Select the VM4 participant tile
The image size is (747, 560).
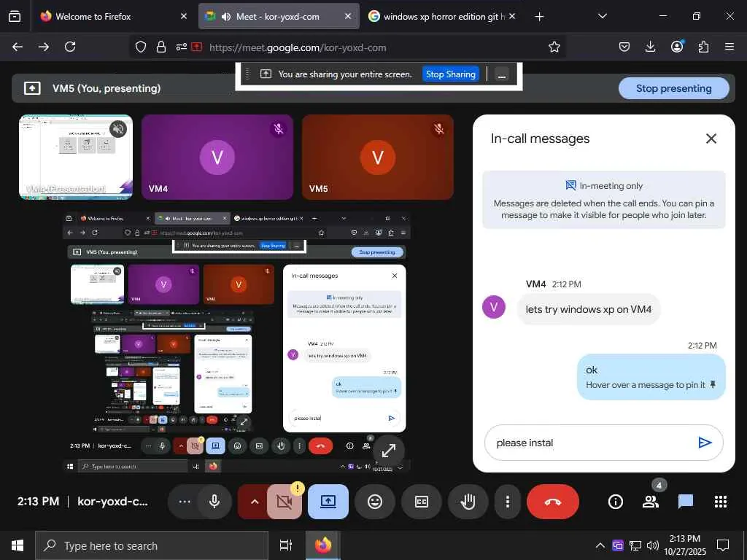pyautogui.click(x=217, y=157)
